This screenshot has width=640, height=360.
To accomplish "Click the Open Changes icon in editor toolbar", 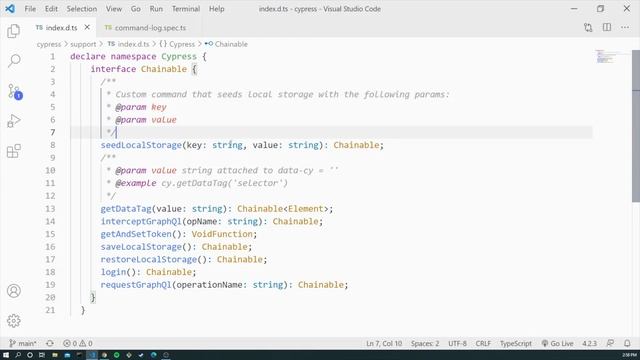I will [x=588, y=27].
